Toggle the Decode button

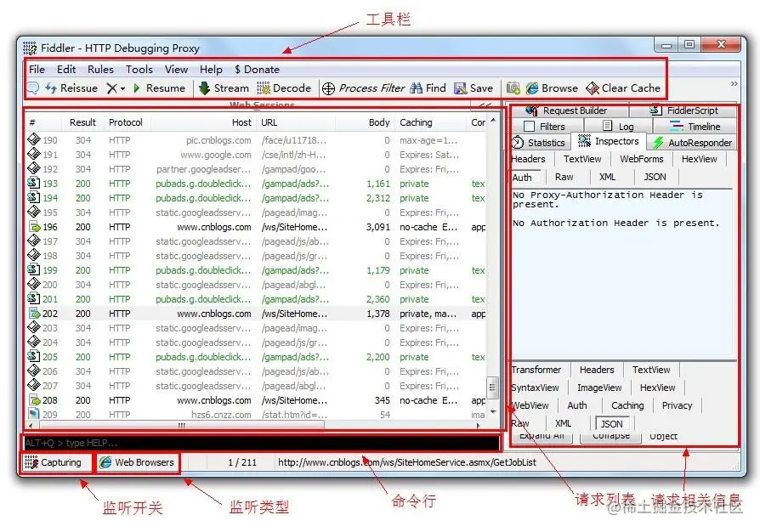tap(284, 88)
